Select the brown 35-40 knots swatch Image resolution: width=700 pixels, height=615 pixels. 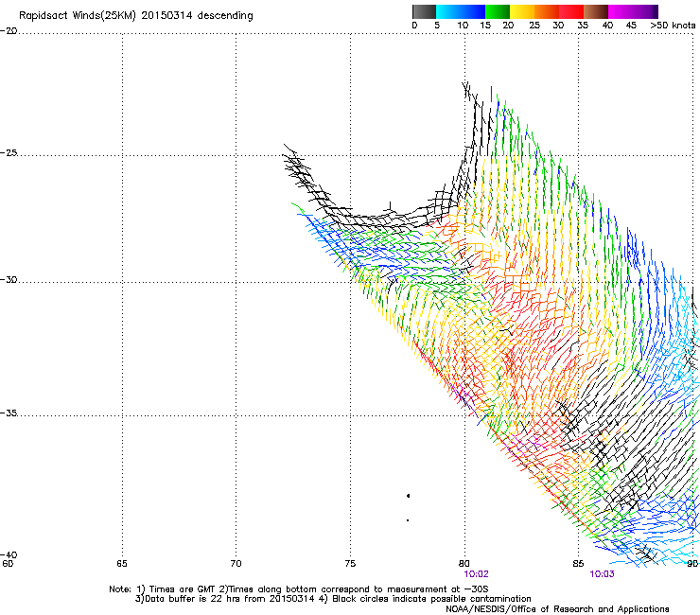point(596,11)
